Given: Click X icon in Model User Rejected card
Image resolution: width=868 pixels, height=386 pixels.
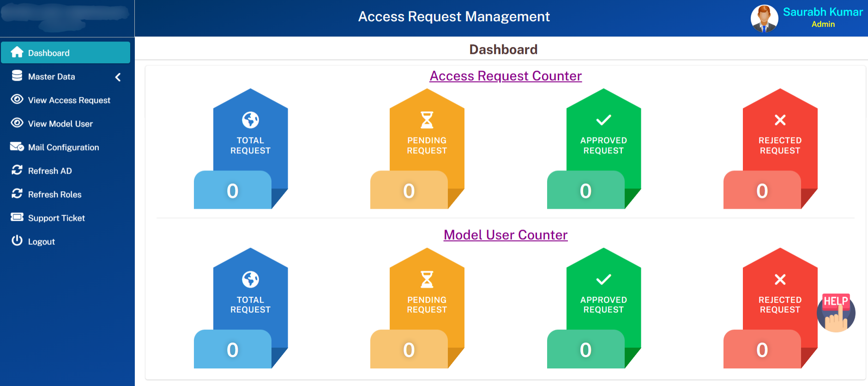Looking at the screenshot, I should 780,279.
